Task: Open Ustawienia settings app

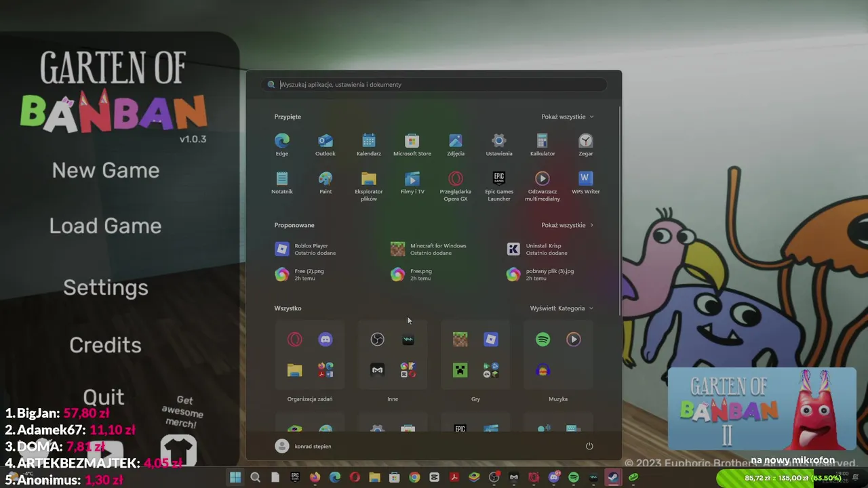Action: (499, 144)
